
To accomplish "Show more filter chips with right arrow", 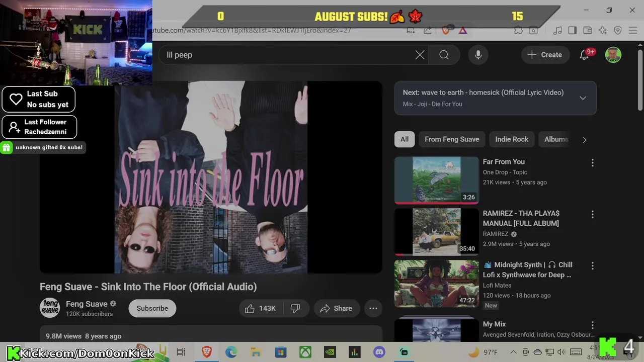I will (x=584, y=140).
